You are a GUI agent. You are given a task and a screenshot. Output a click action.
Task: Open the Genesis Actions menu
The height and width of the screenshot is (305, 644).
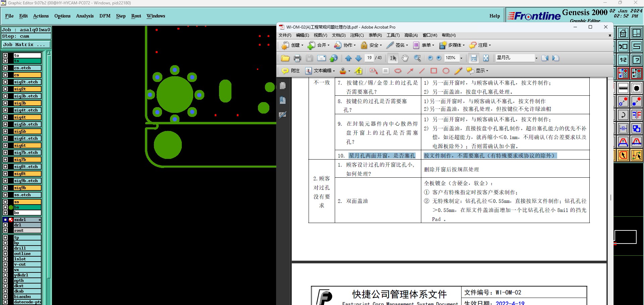(41, 16)
